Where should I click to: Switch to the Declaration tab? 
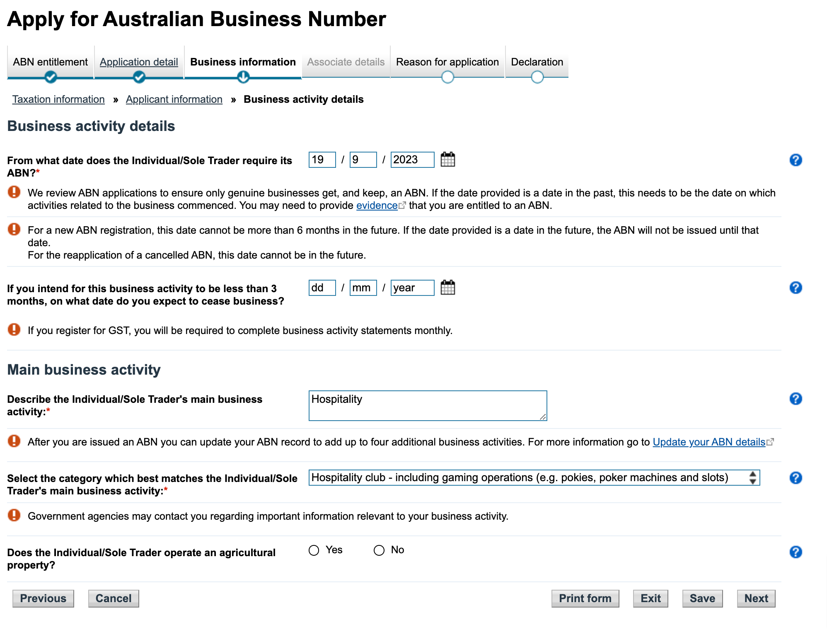point(537,62)
